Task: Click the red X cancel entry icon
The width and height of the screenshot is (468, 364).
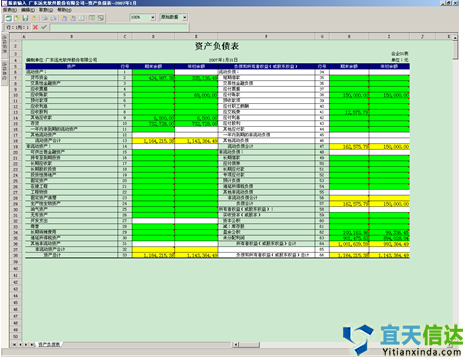Action: pyautogui.click(x=35, y=27)
